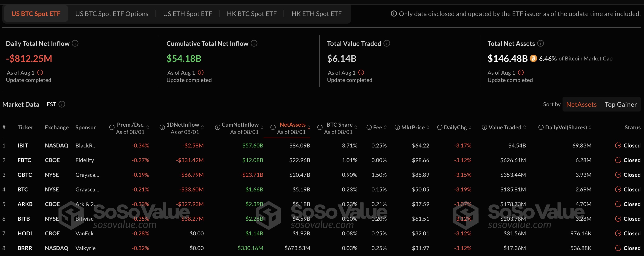This screenshot has height=256, width=644.
Task: Click info icon beside Total Value Traded
Action: point(387,44)
